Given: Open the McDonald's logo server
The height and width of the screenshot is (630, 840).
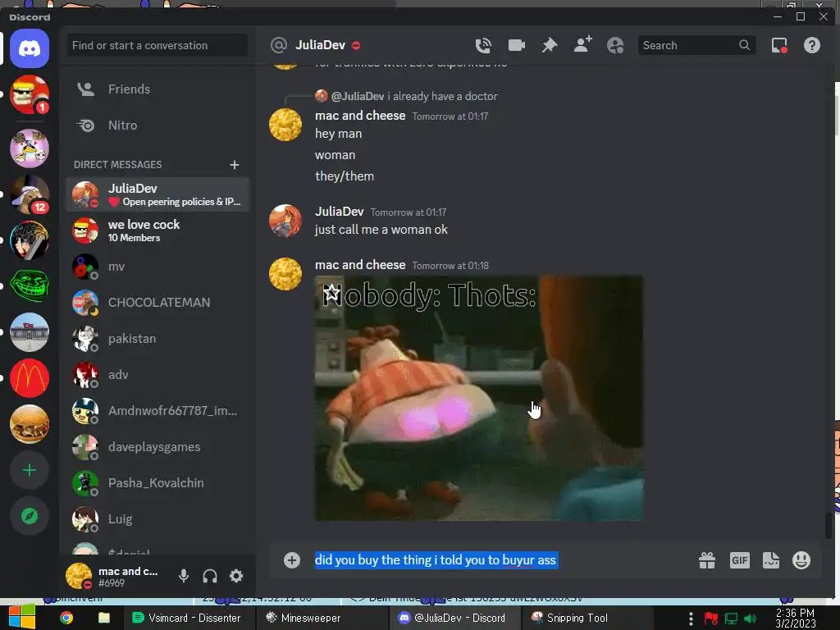Looking at the screenshot, I should point(30,378).
